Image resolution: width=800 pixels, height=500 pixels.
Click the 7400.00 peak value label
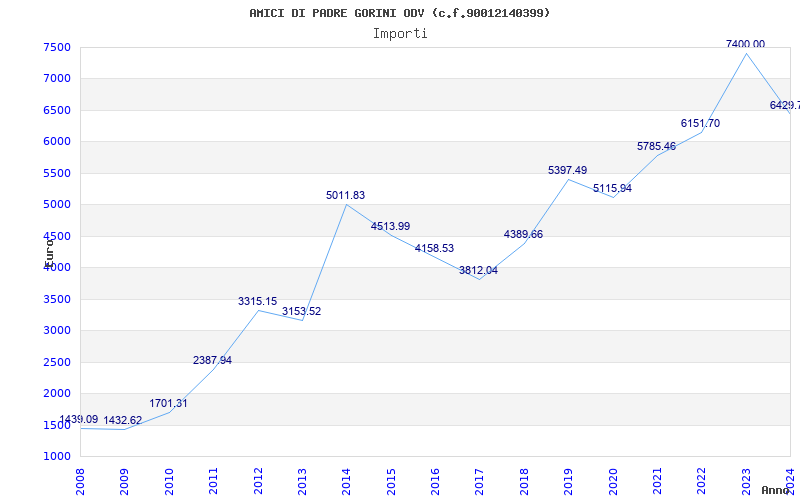745,44
